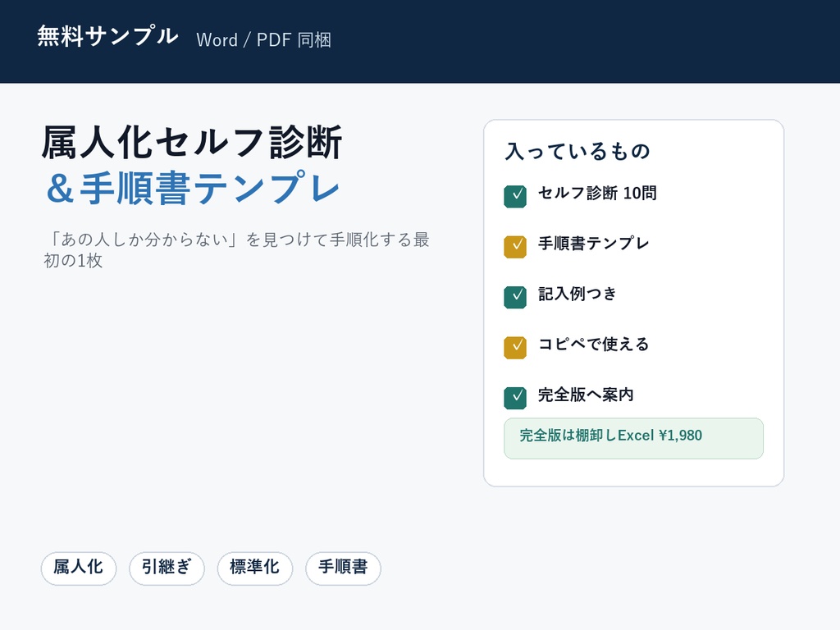Click the 記入例つき label
The height and width of the screenshot is (630, 840).
(577, 294)
